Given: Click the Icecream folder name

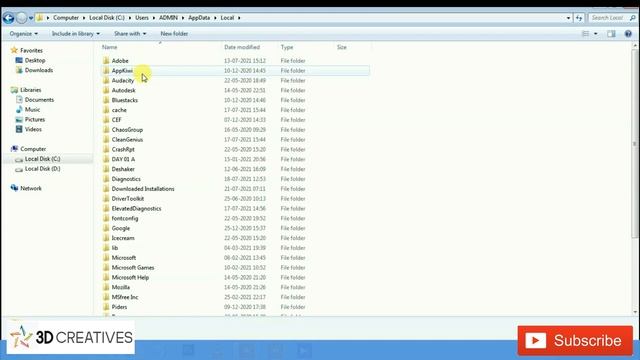Looking at the screenshot, I should point(123,238).
